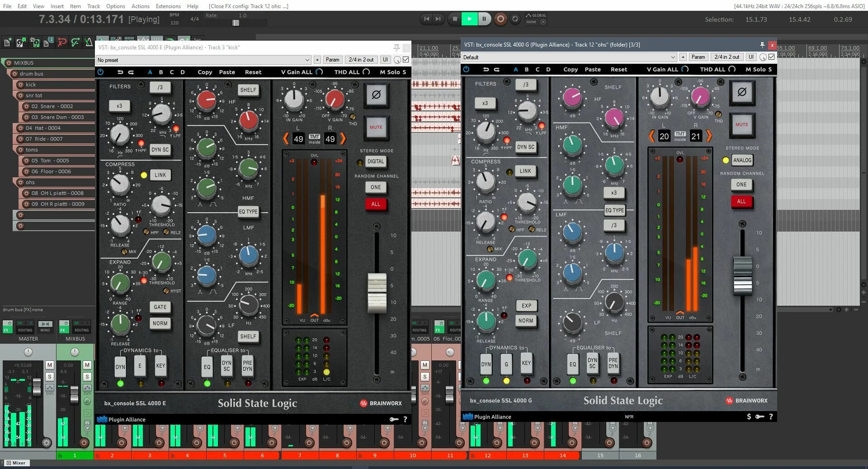Click the phase invert Ø button in SSL 4000 G

pos(742,92)
